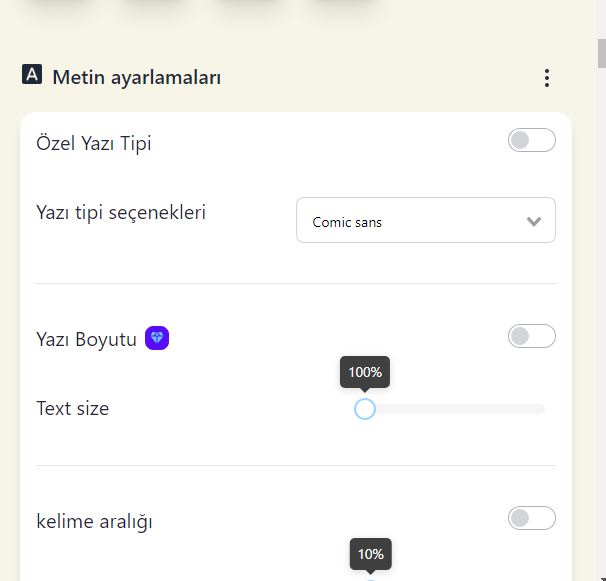This screenshot has height=581, width=606.
Task: Click the vertical scrollbar thumb
Action: 602,53
